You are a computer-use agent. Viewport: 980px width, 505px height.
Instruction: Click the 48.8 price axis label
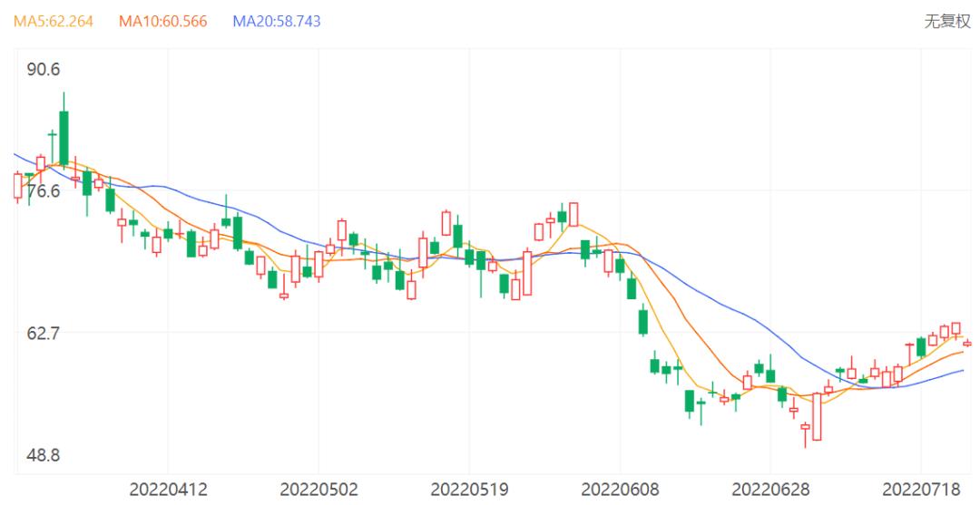pyautogui.click(x=44, y=455)
